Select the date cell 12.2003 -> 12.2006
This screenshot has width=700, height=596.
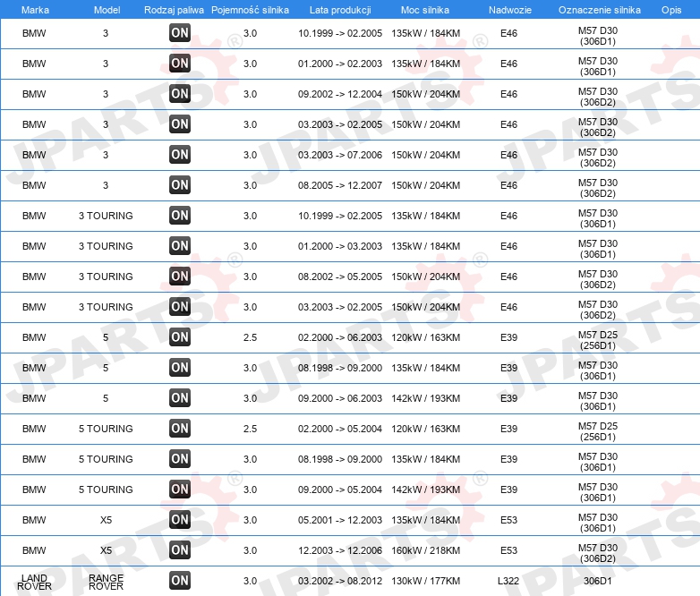pos(340,550)
